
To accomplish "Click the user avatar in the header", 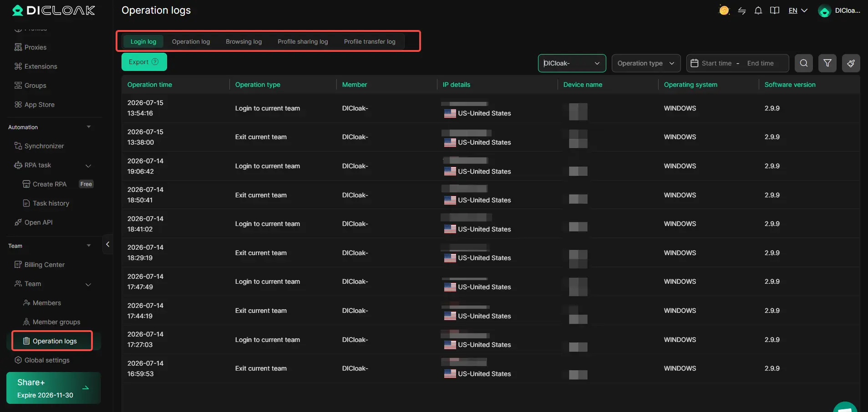I will (824, 11).
